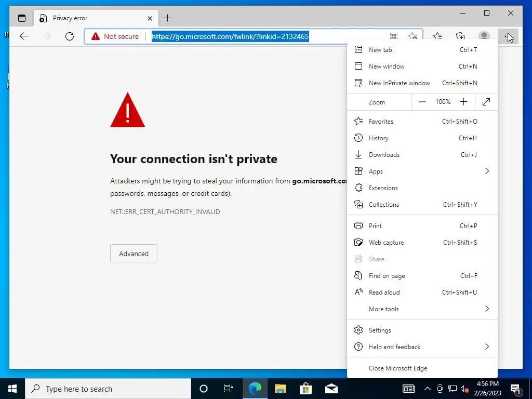The width and height of the screenshot is (532, 399).
Task: Click the Edge icon on taskbar
Action: (255, 389)
